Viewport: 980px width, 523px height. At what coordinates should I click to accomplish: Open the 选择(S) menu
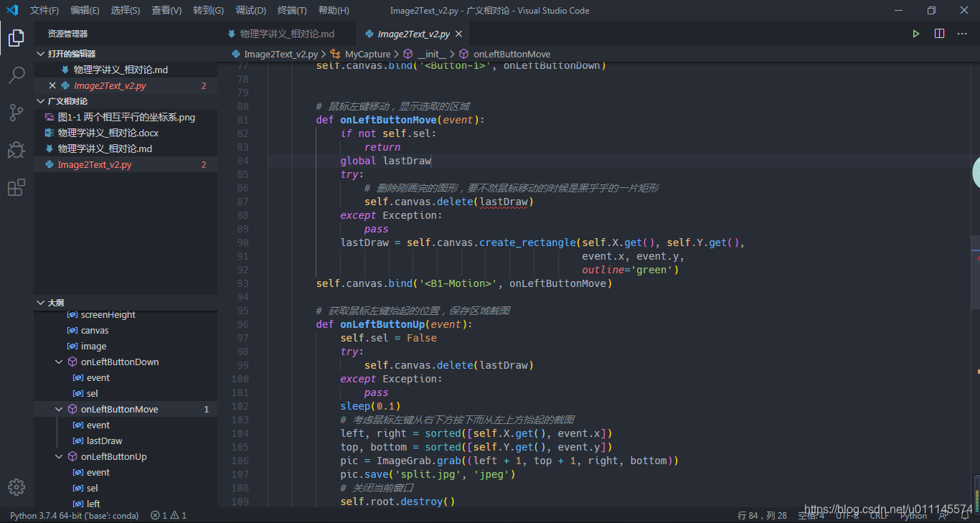[x=126, y=10]
